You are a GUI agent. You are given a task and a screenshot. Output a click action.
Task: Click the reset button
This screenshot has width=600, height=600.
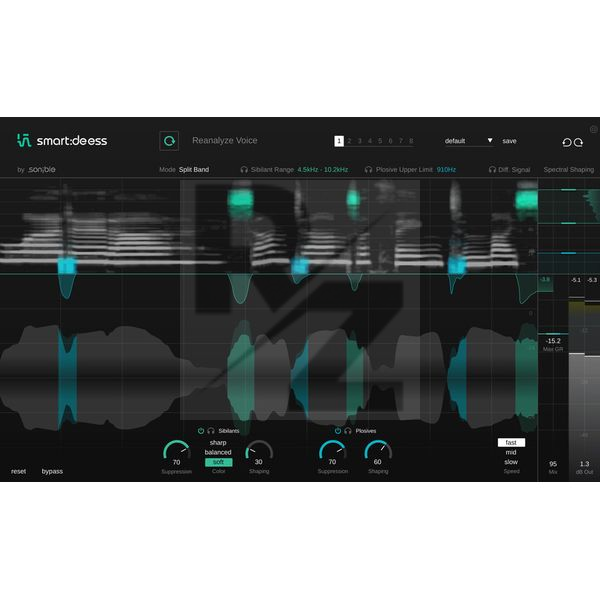click(18, 471)
